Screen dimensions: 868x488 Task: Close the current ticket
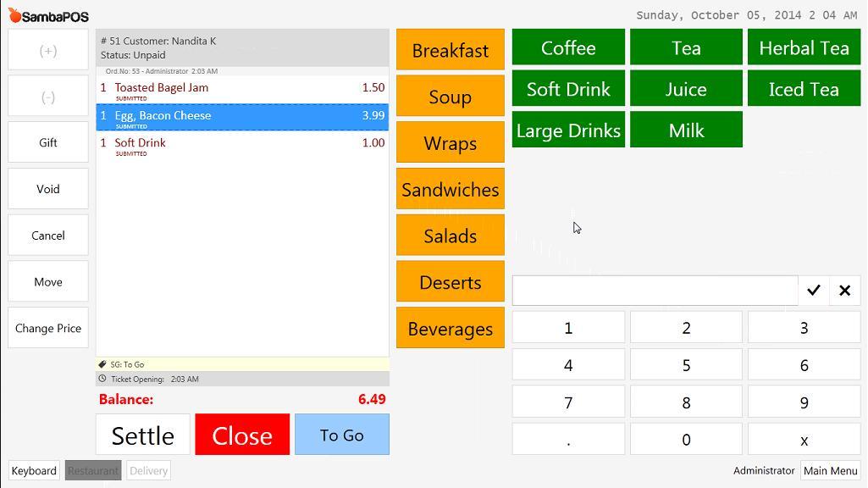242,435
